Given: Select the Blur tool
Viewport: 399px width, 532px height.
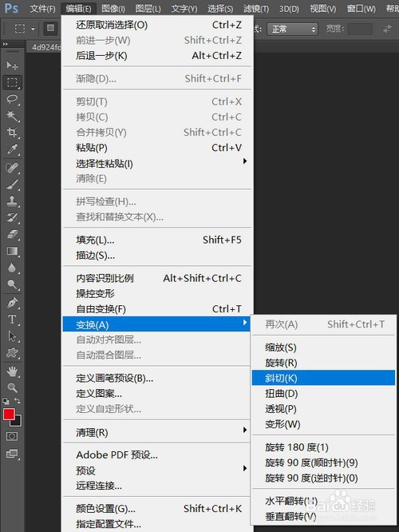Looking at the screenshot, I should click(x=12, y=268).
